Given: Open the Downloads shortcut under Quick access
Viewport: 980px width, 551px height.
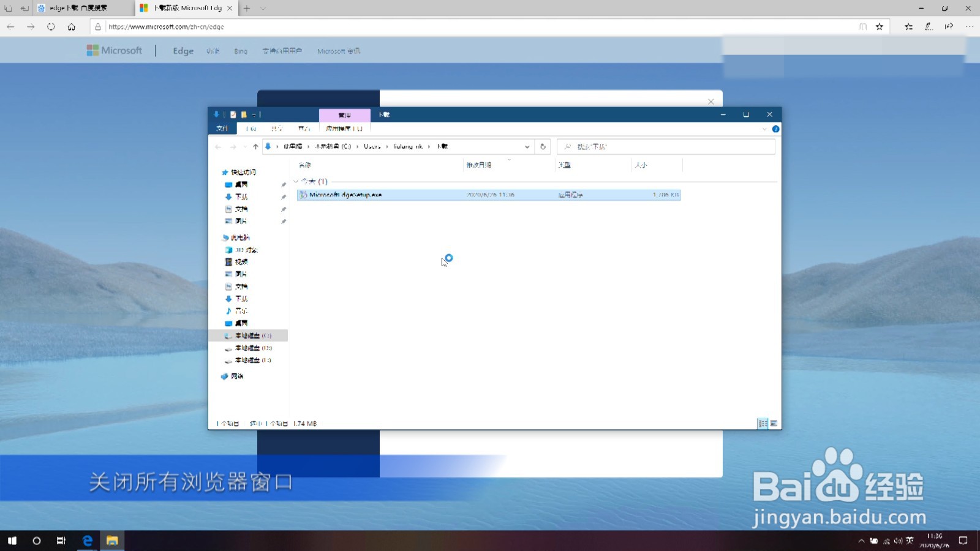Looking at the screenshot, I should coord(241,197).
